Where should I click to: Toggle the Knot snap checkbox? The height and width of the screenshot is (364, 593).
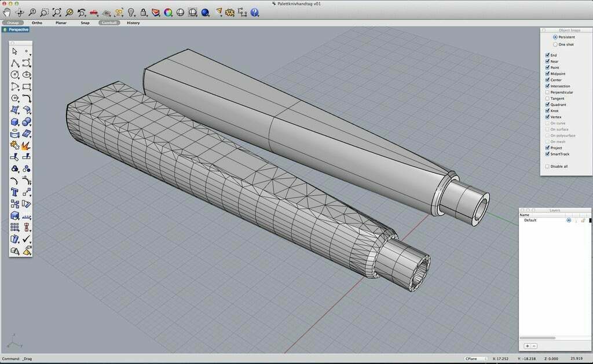pyautogui.click(x=547, y=111)
